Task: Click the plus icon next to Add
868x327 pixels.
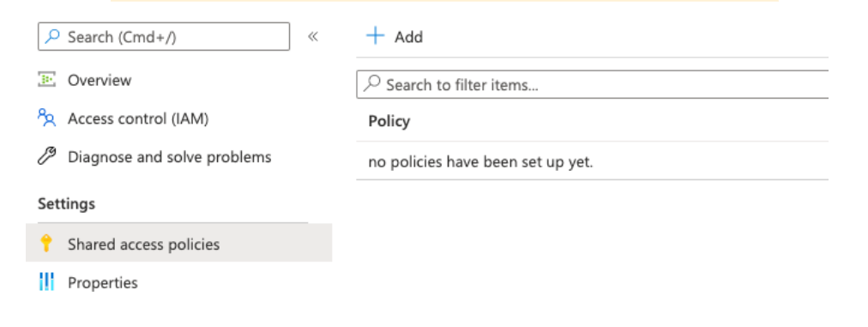Action: coord(376,37)
